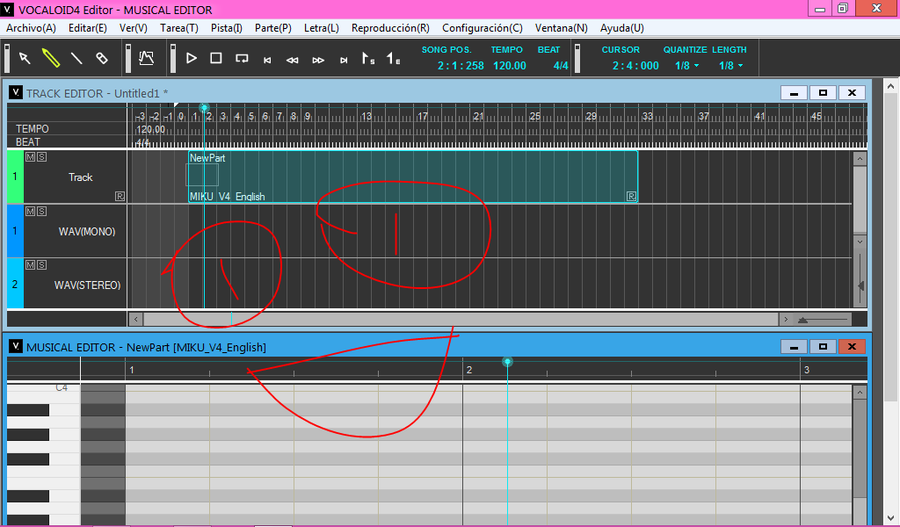Solo the WAV(MONO) track
The height and width of the screenshot is (527, 900).
coord(42,211)
